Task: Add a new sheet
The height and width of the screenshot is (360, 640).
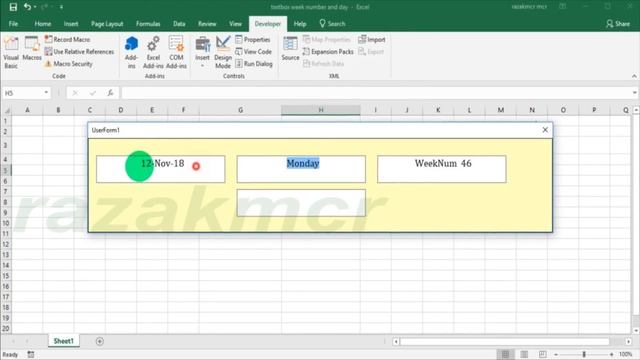Action: [100, 341]
